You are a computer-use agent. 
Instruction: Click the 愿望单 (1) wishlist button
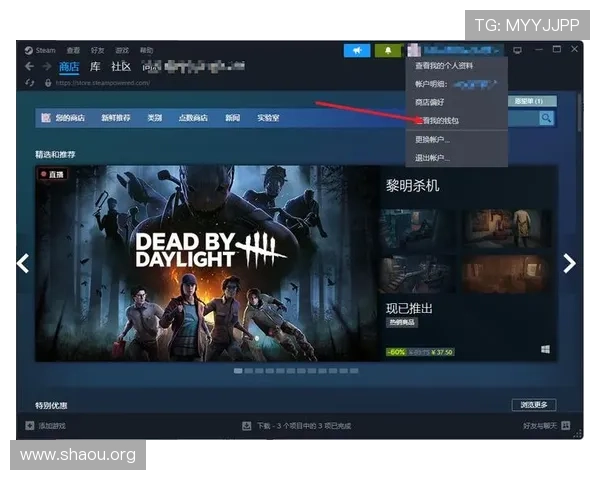(532, 101)
